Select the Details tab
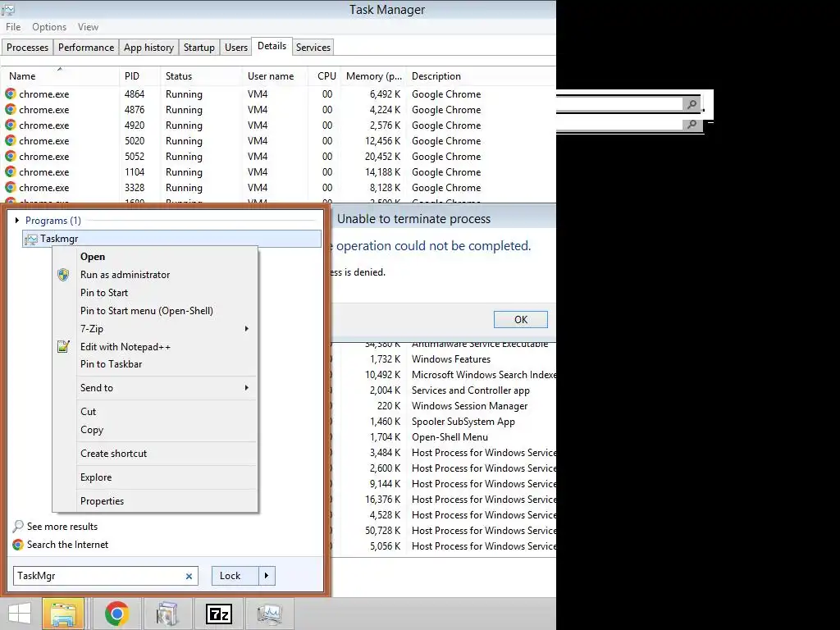Screen dimensions: 840x630 coord(272,46)
